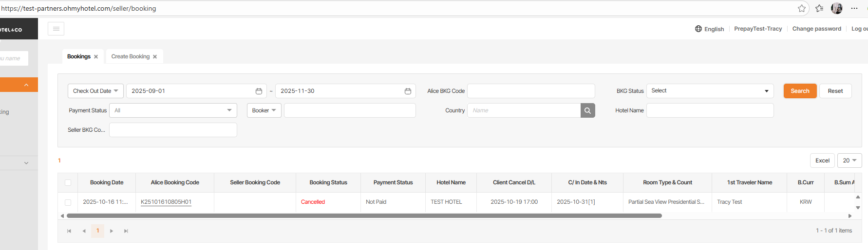868x250 pixels.
Task: Click the Country search magnifier icon
Action: click(587, 110)
